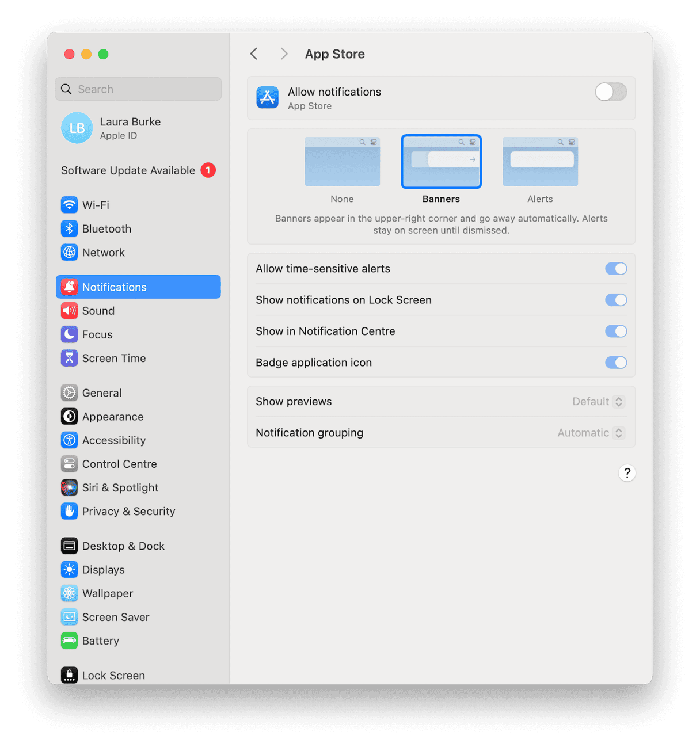This screenshot has height=747, width=700.
Task: Select Bluetooth in the sidebar
Action: [x=69, y=228]
